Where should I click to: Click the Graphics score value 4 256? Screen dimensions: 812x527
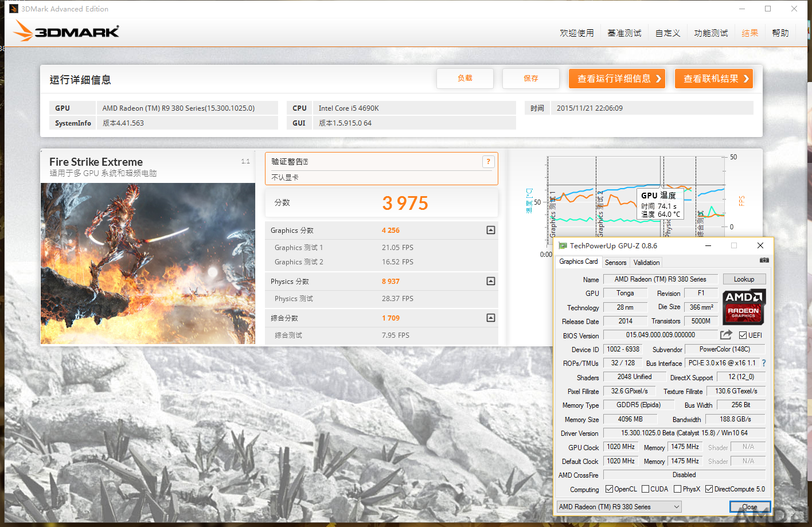tap(391, 231)
